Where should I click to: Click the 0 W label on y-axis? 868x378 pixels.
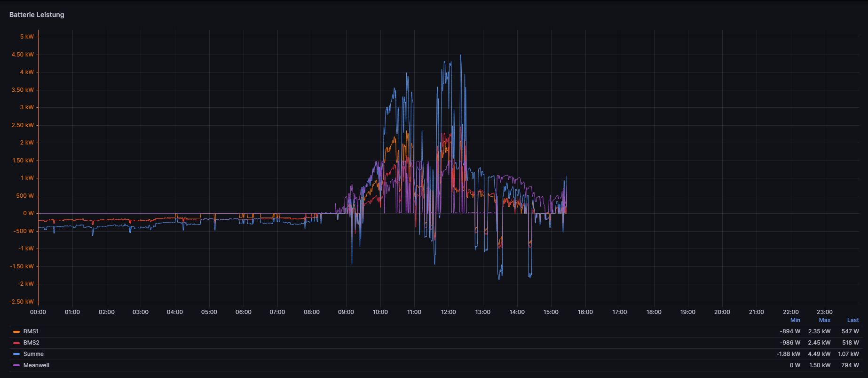pyautogui.click(x=28, y=213)
